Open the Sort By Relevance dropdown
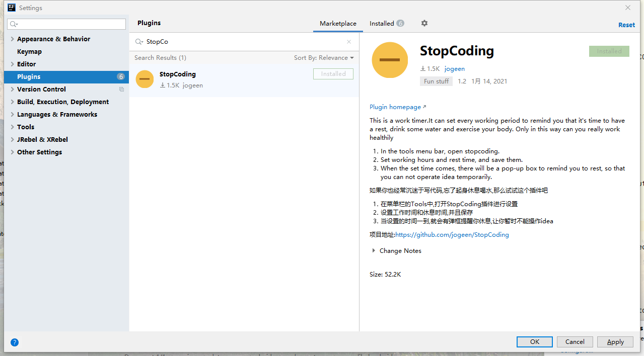 324,58
